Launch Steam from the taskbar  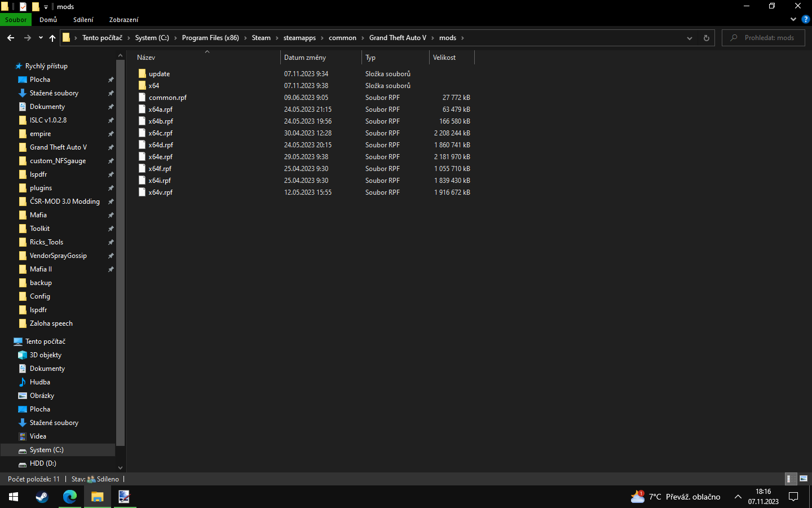point(42,497)
